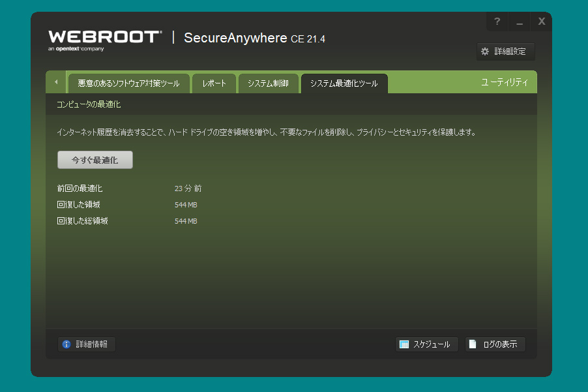Click the WEBROOT logo
588x392 pixels.
(x=105, y=40)
